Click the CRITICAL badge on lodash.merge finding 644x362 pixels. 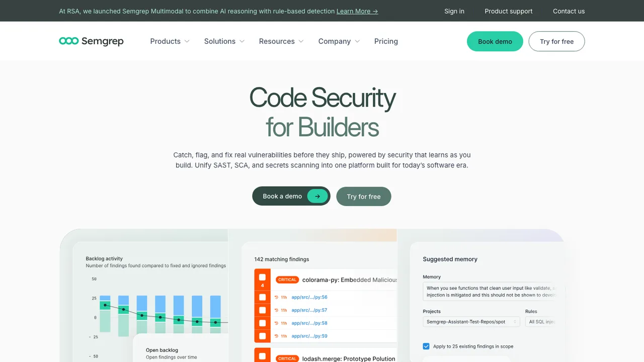pyautogui.click(x=287, y=358)
